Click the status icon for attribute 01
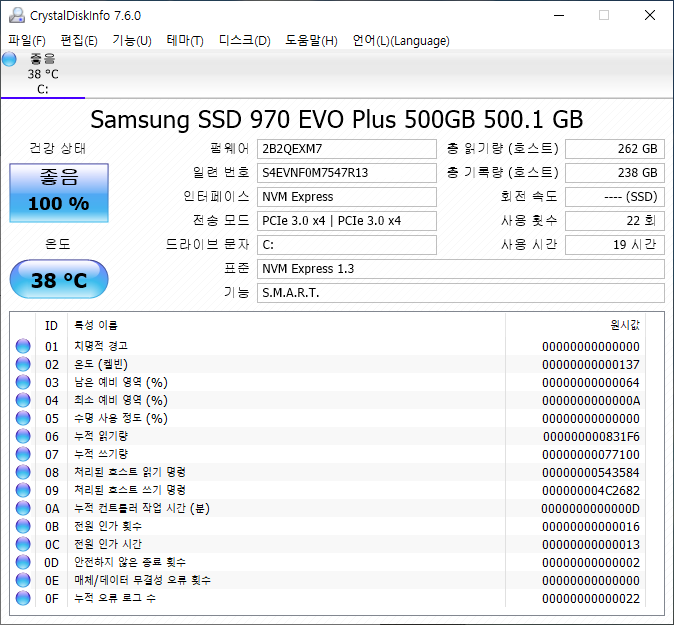Screen dimensions: 674x625 coord(23,346)
